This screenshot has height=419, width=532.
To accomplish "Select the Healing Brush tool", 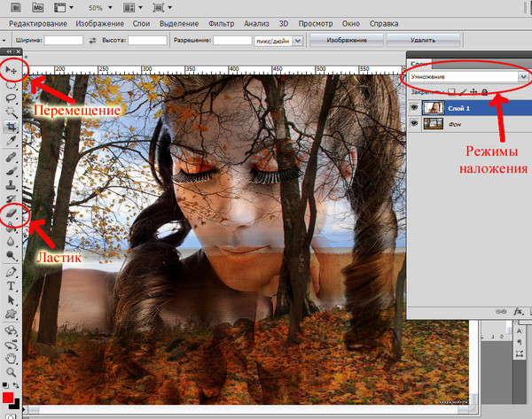I will [11, 158].
